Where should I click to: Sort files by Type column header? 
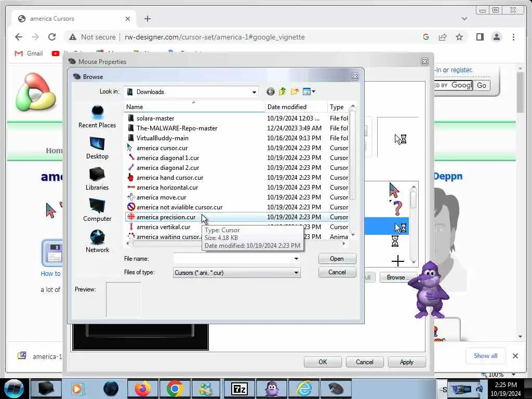click(x=338, y=107)
